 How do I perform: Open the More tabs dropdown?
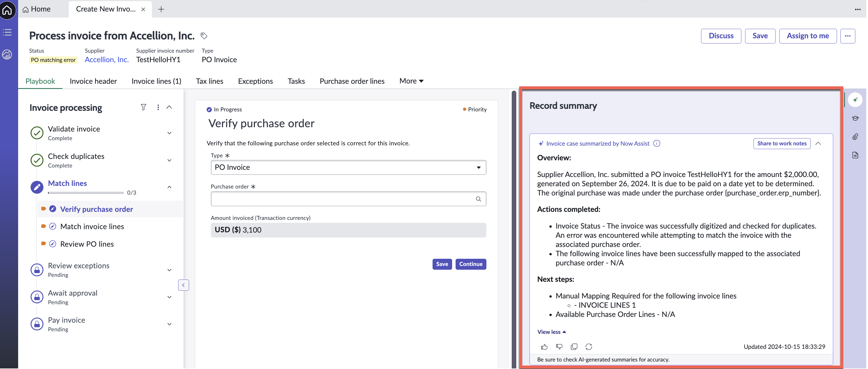(x=412, y=81)
